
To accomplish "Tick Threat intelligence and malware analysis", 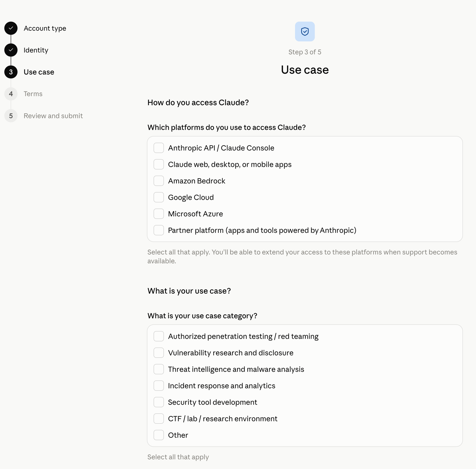I will pyautogui.click(x=159, y=370).
